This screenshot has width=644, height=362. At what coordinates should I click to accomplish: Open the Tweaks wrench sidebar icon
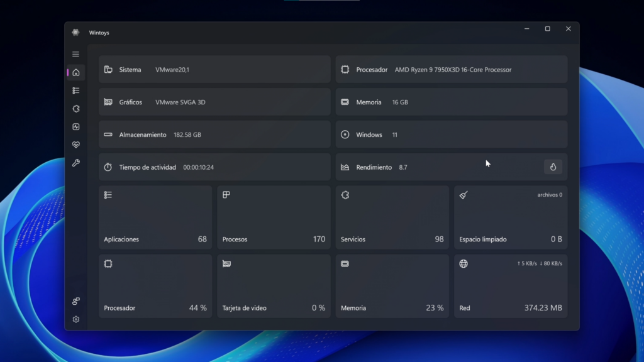(x=75, y=163)
